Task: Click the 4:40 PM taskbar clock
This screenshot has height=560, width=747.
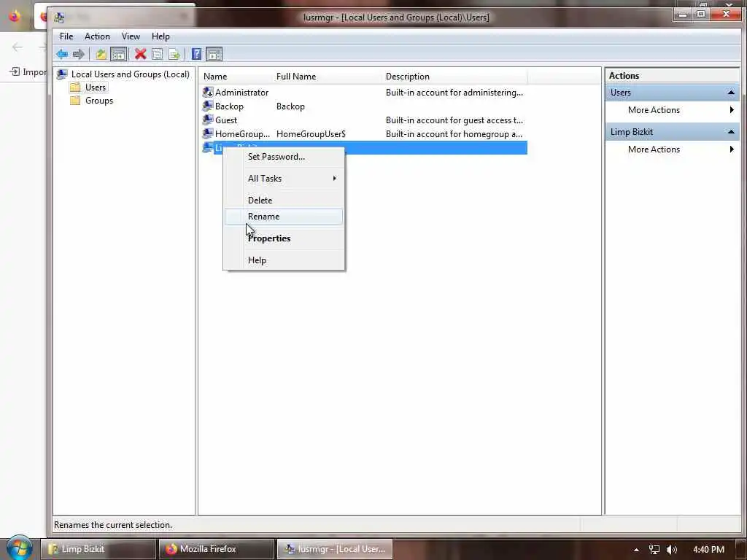Action: point(708,550)
